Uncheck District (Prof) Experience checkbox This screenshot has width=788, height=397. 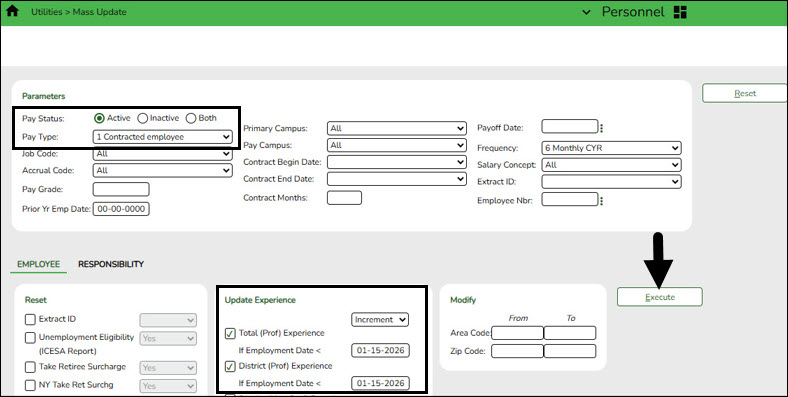tap(230, 366)
